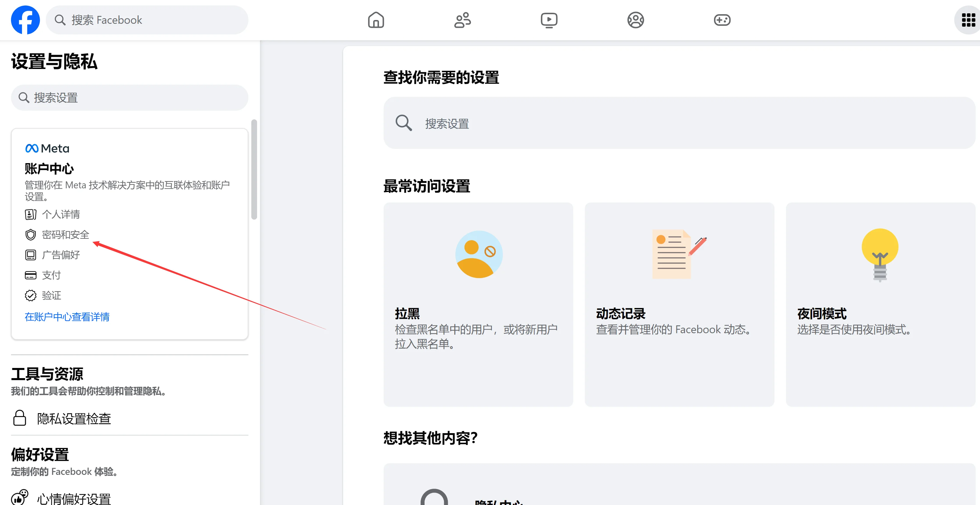Viewport: 980px width, 505px height.
Task: Click the 偏好设置 section heading
Action: pos(40,454)
